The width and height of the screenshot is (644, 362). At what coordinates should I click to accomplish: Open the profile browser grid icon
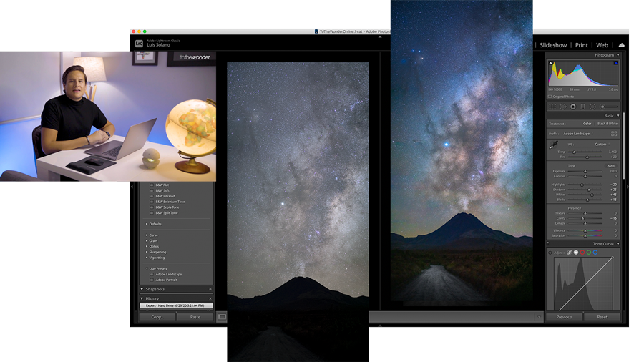point(614,134)
